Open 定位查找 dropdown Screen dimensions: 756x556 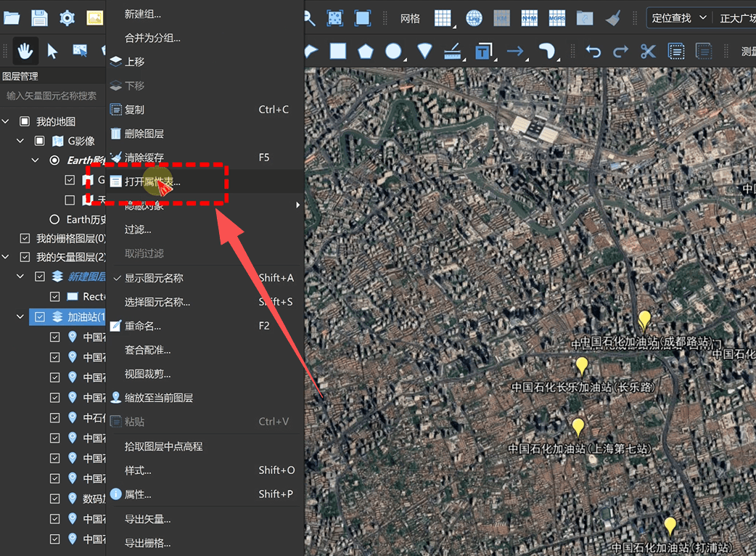point(678,18)
